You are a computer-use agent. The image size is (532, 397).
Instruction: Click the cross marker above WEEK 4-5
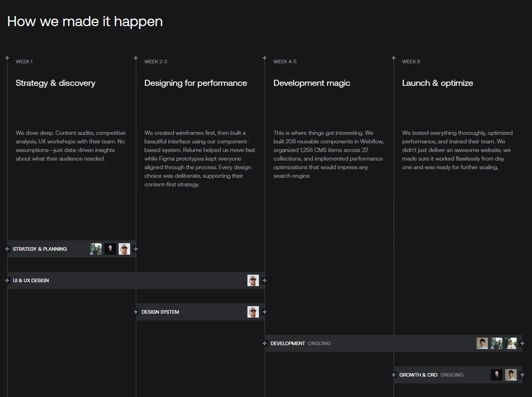coord(265,58)
